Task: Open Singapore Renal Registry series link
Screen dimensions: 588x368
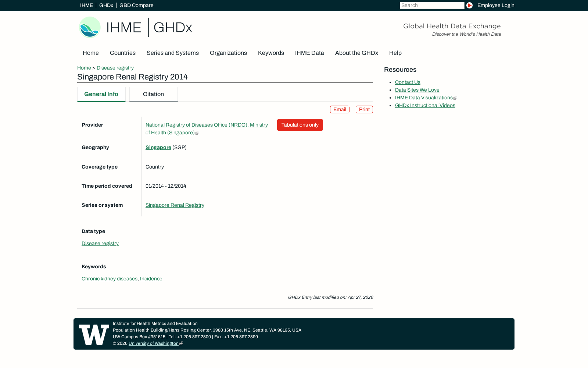Action: [175, 205]
